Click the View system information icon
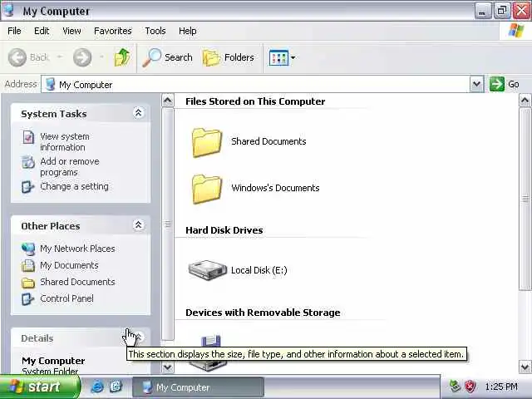 [28, 137]
